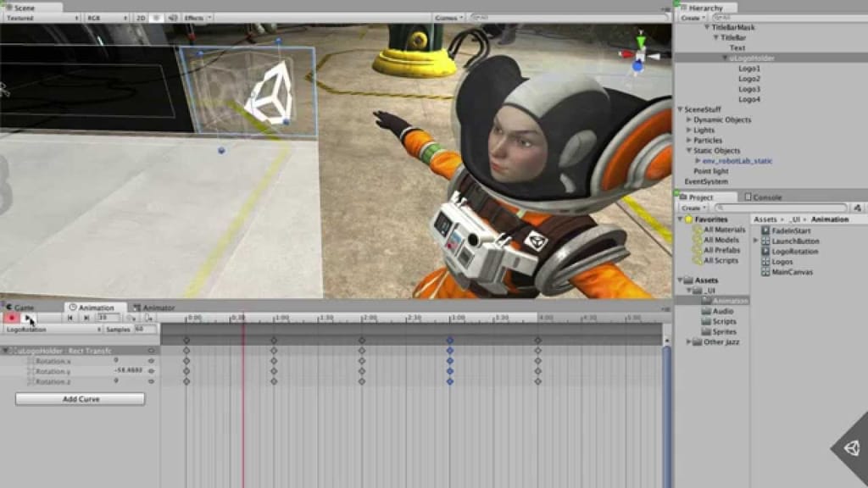868x488 pixels.
Task: Select the All Materials favorites search icon
Action: click(x=697, y=230)
